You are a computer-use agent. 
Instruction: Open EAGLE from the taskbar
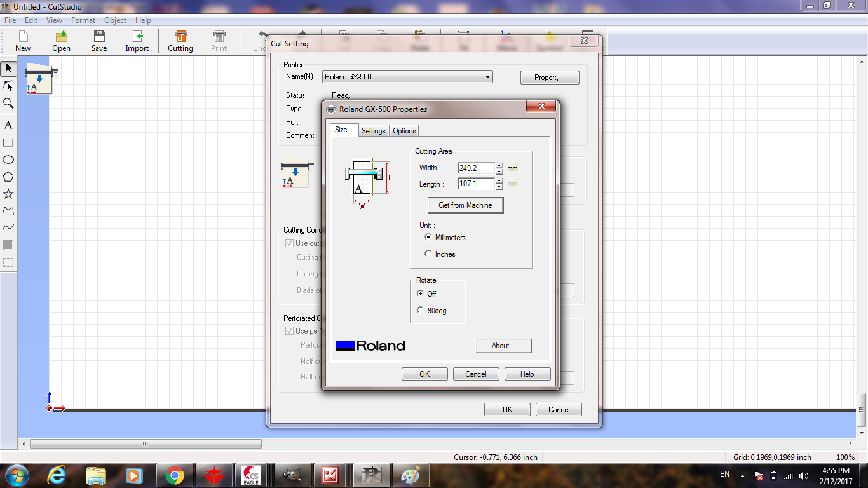click(252, 475)
